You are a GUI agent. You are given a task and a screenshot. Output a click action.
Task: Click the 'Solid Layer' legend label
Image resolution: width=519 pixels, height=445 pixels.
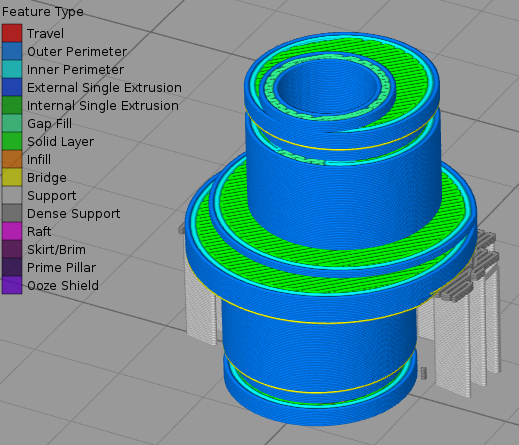pos(60,142)
